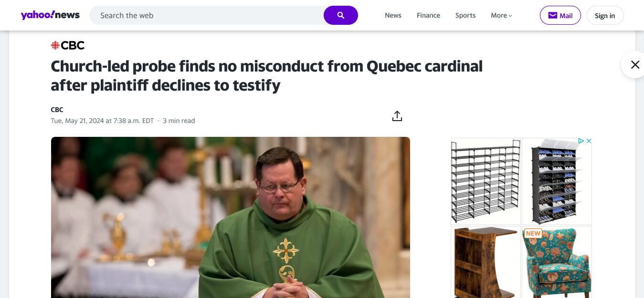This screenshot has width=644, height=298.
Task: Click the CBC author name link
Action: (x=57, y=110)
